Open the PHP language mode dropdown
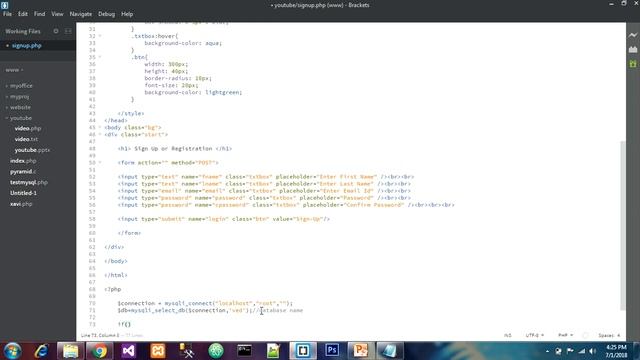This screenshot has height=360, width=640. coord(565,335)
